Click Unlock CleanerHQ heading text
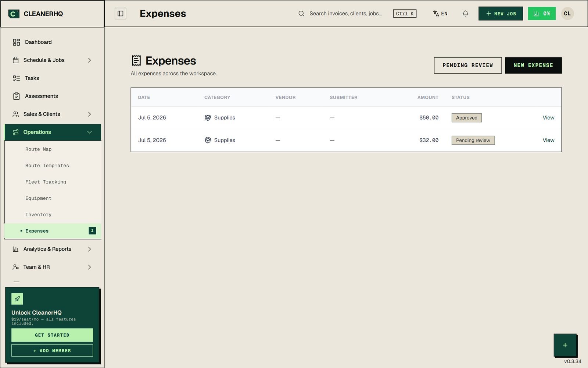 36,313
